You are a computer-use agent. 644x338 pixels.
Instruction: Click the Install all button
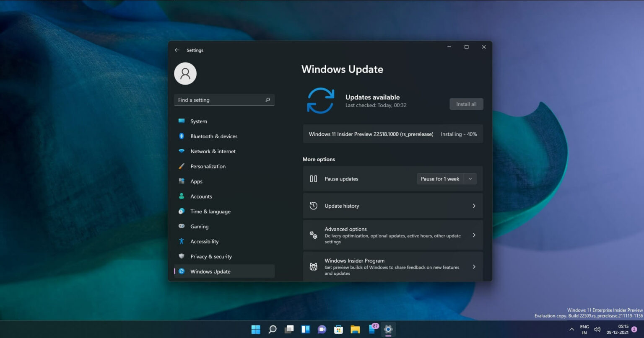tap(466, 104)
